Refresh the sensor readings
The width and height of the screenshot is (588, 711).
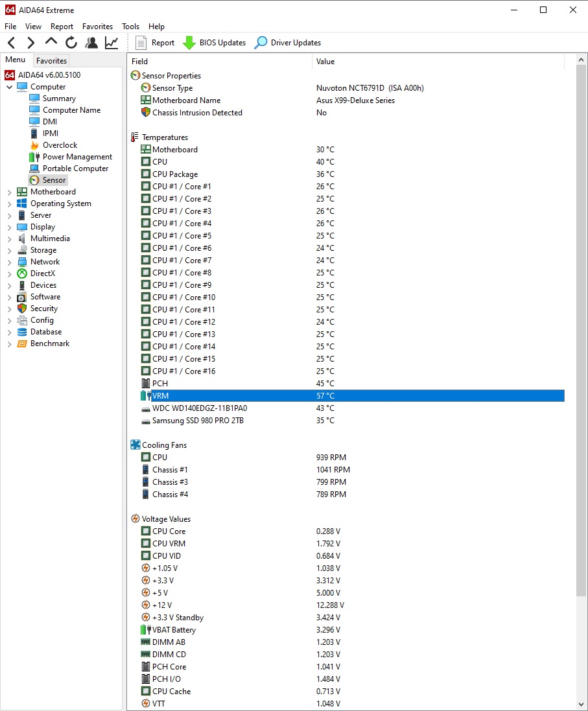coord(71,43)
